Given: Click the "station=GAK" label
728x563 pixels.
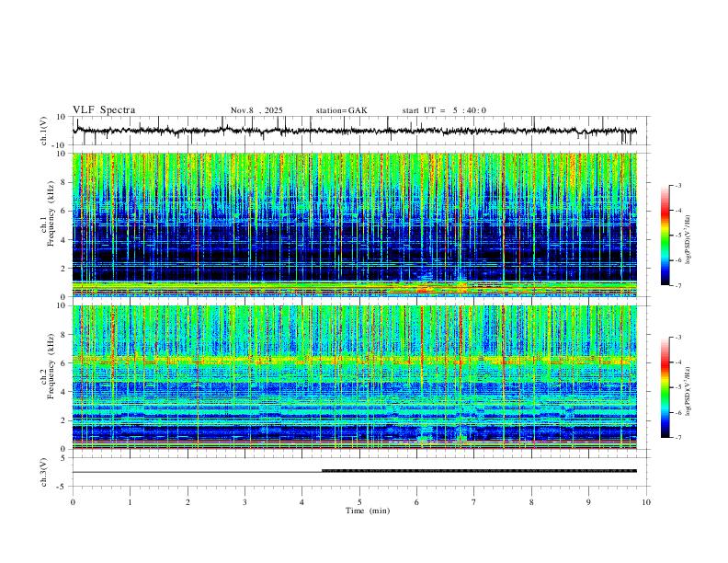Looking at the screenshot, I should [341, 110].
